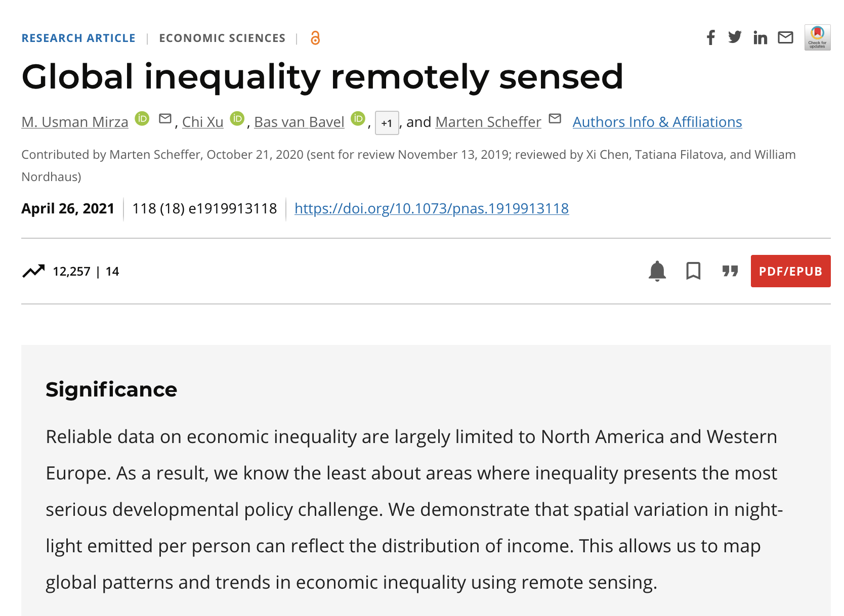View article metrics trend icon
The height and width of the screenshot is (616, 844).
click(33, 271)
